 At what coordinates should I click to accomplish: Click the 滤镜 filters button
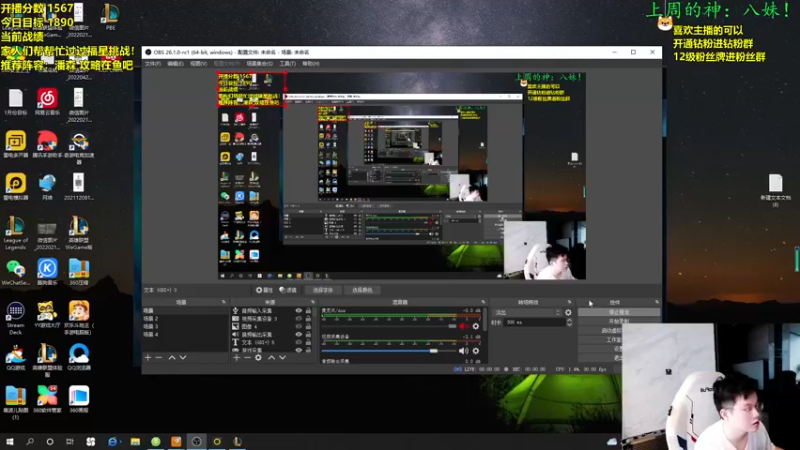pyautogui.click(x=288, y=290)
